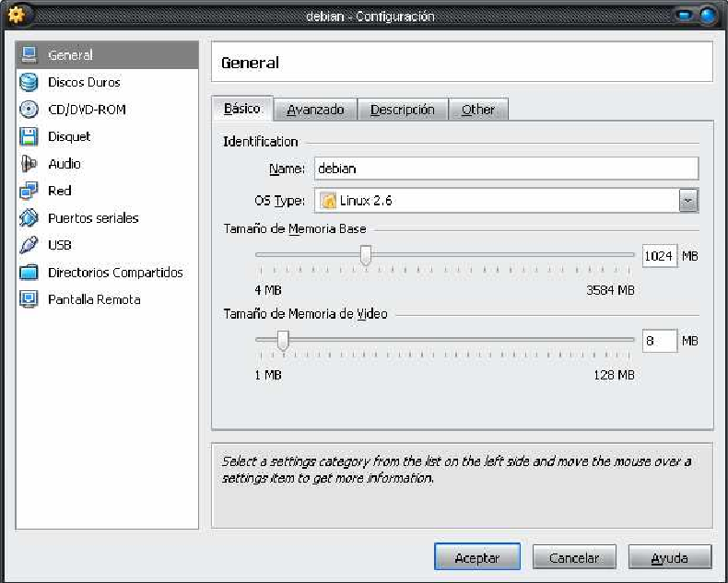
Task: Click the Name text field containing debian
Action: point(506,169)
